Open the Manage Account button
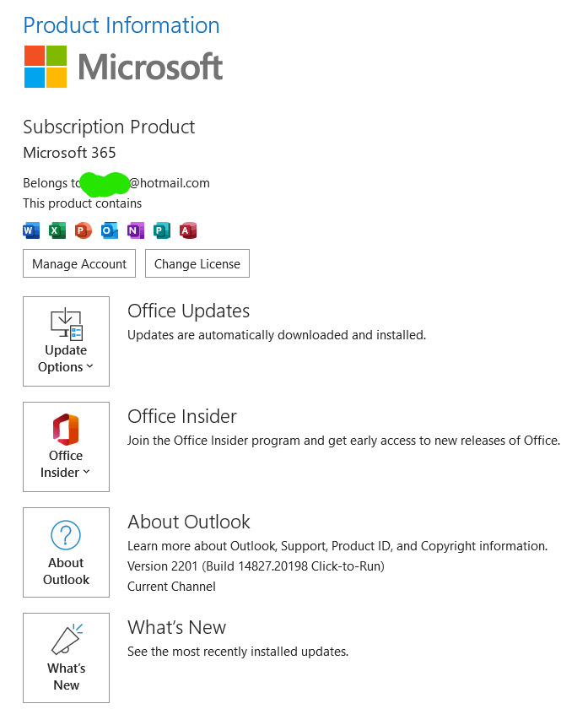The image size is (588, 709). (x=79, y=263)
